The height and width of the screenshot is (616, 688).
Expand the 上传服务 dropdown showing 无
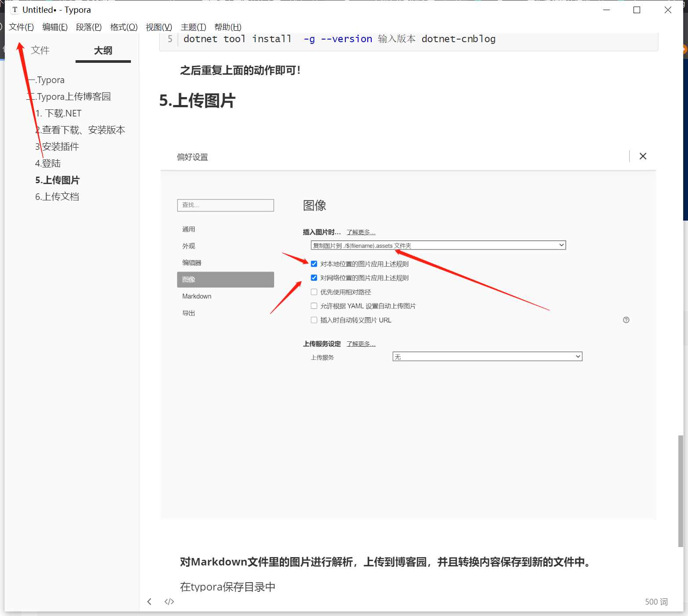coord(487,357)
